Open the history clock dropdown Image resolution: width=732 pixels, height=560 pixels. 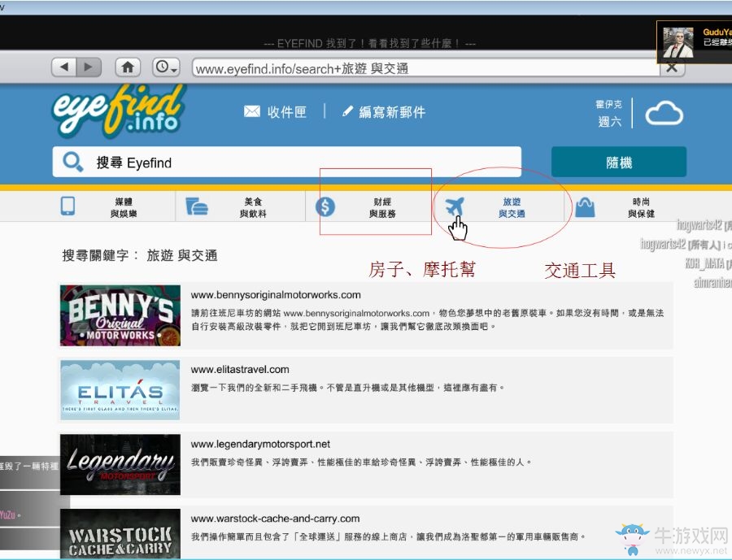click(x=166, y=67)
